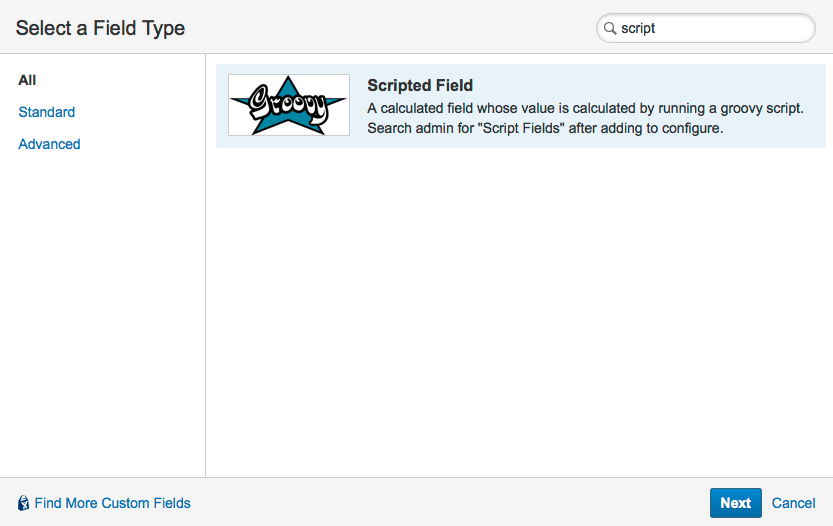The height and width of the screenshot is (526, 833).
Task: Select the Scripted Field heading
Action: point(420,85)
